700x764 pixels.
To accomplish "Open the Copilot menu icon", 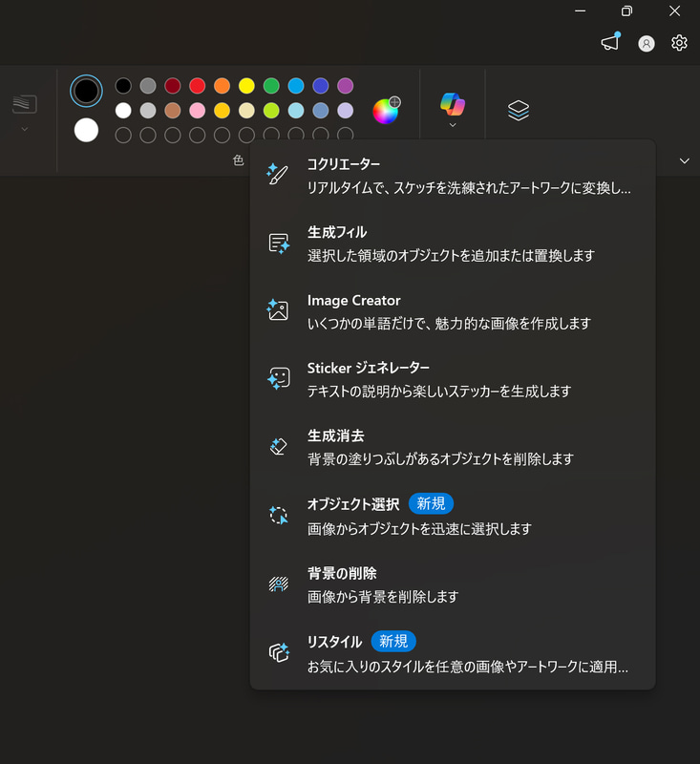I will point(453,104).
